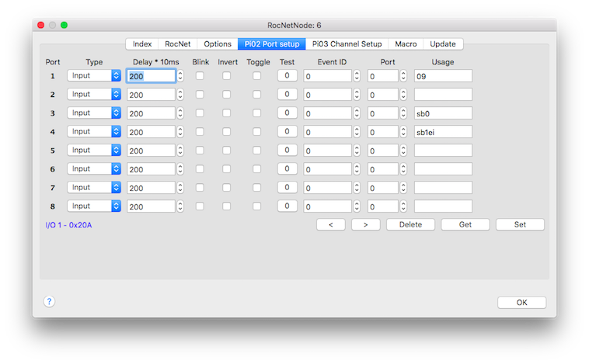Click the next page '>' button

[x=365, y=224]
